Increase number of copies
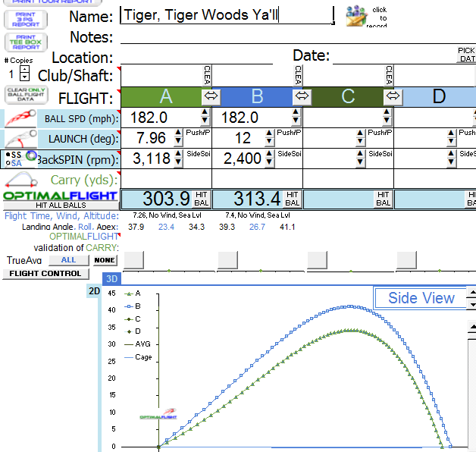 click(x=24, y=70)
